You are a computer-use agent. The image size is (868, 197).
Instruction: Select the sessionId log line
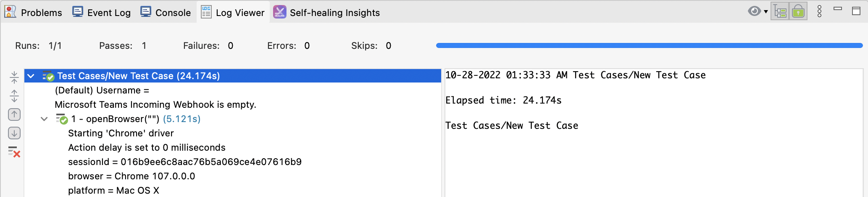tap(185, 162)
